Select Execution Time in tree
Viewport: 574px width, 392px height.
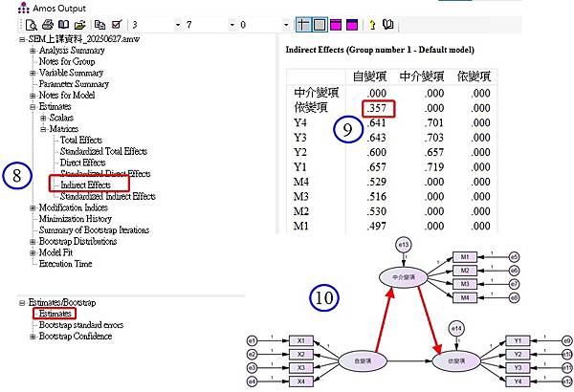pyautogui.click(x=65, y=264)
